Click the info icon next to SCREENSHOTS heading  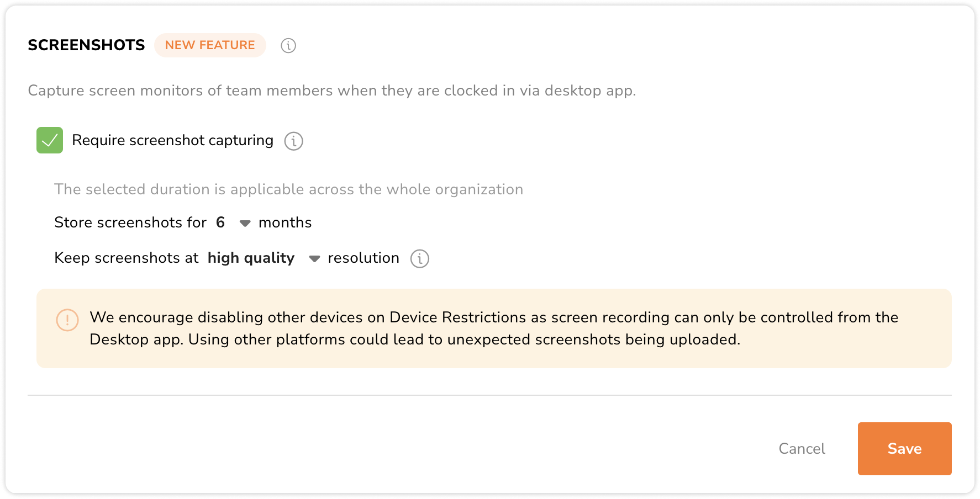(x=288, y=46)
